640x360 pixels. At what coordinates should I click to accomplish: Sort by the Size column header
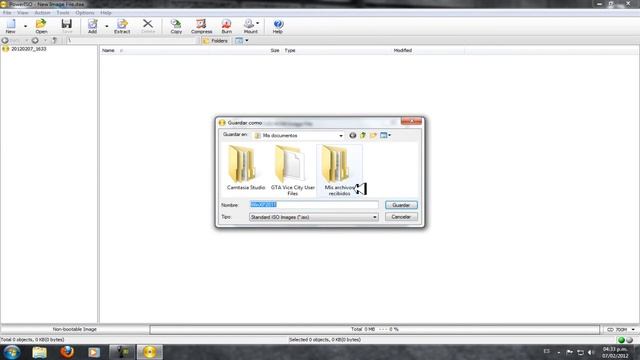pos(275,50)
